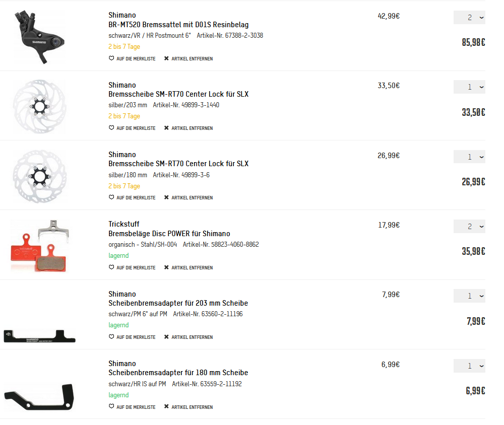The width and height of the screenshot is (504, 425).
Task: Click X remove icon for 180 mm Bremsscheibe
Action: tap(166, 197)
